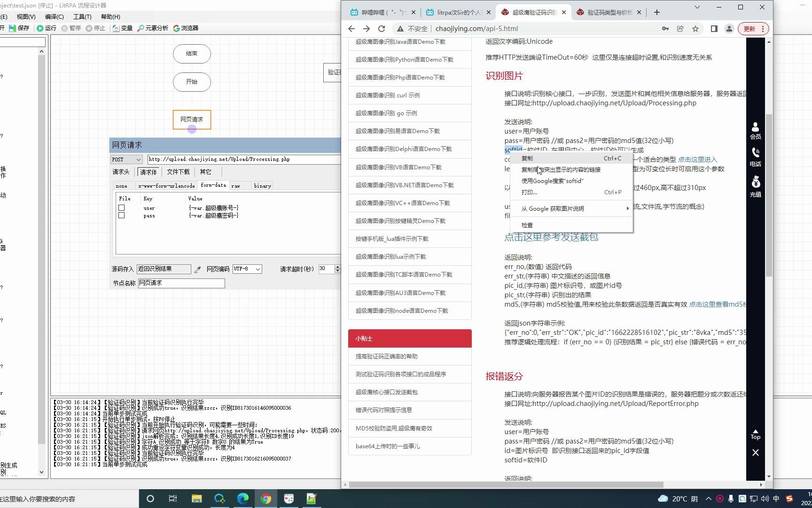The image size is (812, 508).
Task: Launch the 浏览器 browser from the toolbar
Action: [186, 28]
